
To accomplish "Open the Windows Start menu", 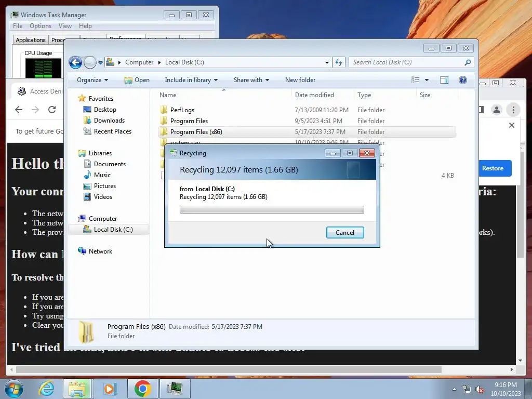I will click(14, 389).
